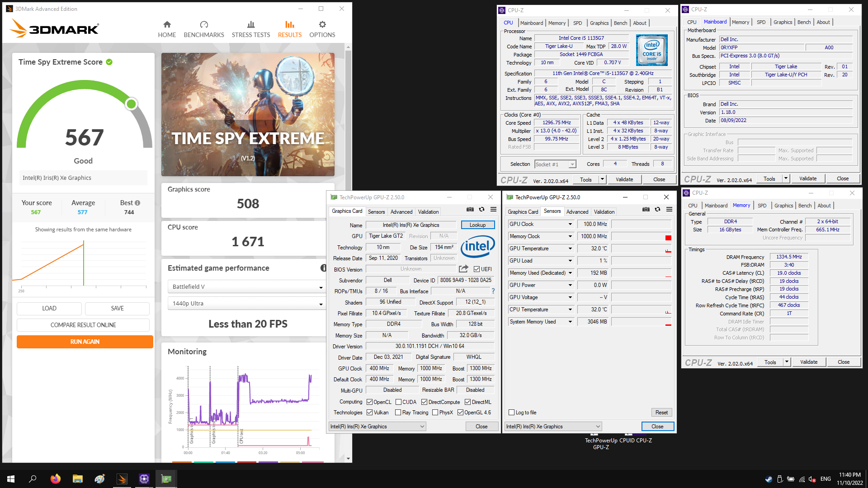The image size is (868, 488).
Task: Click the Lookup button in GPU-Z
Action: click(x=478, y=225)
